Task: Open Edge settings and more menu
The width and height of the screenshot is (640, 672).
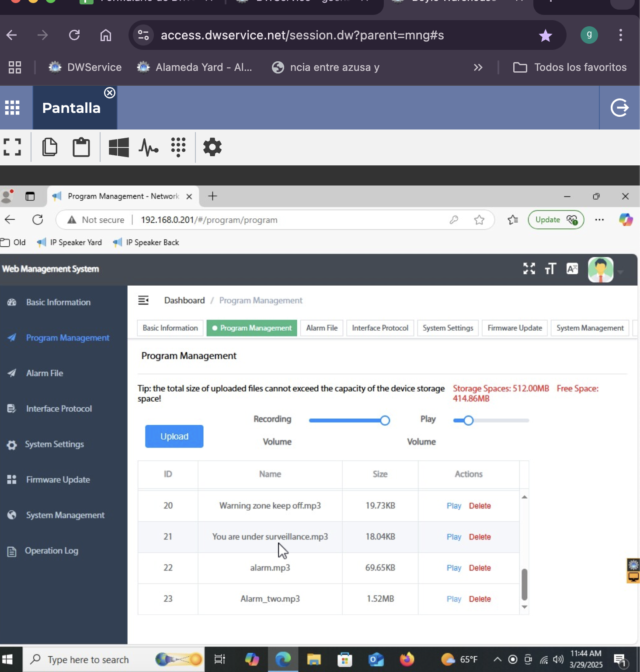Action: tap(599, 220)
